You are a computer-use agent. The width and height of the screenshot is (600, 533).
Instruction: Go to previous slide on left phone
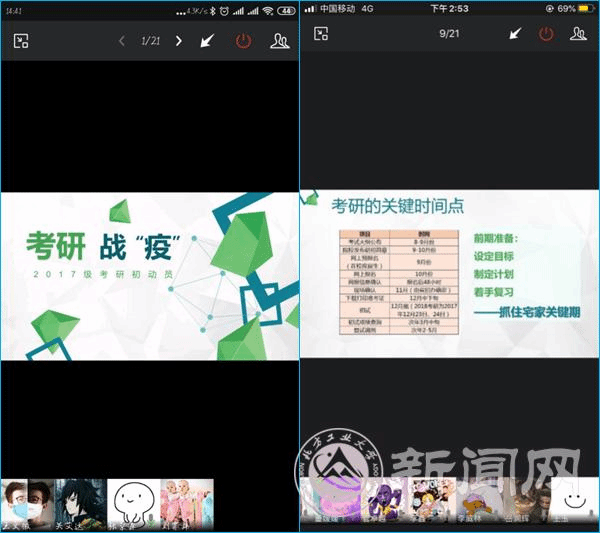122,41
